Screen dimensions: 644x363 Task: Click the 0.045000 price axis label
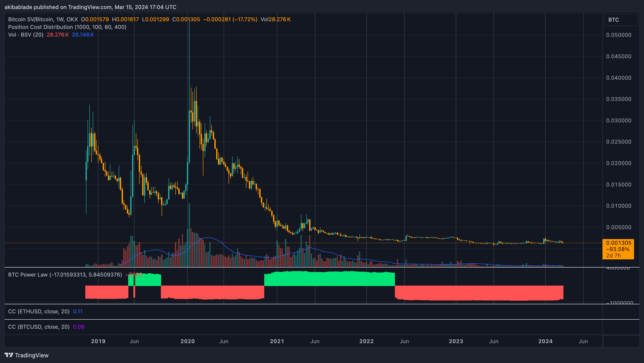(619, 56)
